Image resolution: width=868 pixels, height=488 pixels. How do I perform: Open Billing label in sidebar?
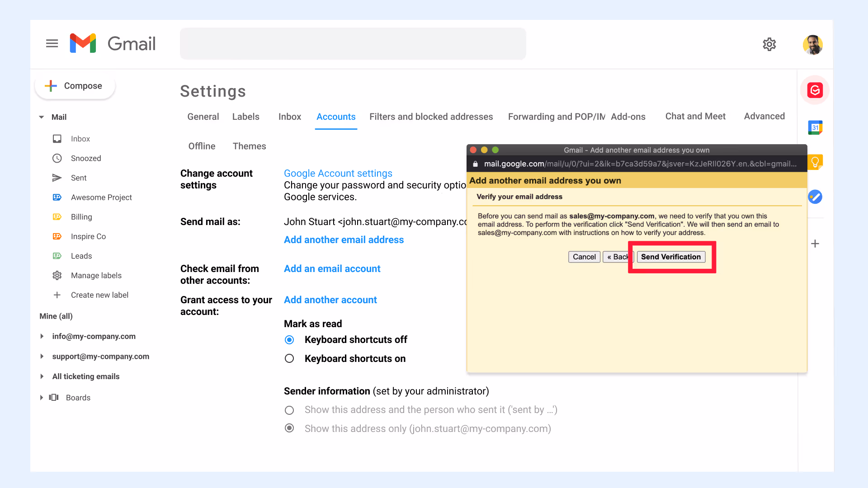(81, 217)
